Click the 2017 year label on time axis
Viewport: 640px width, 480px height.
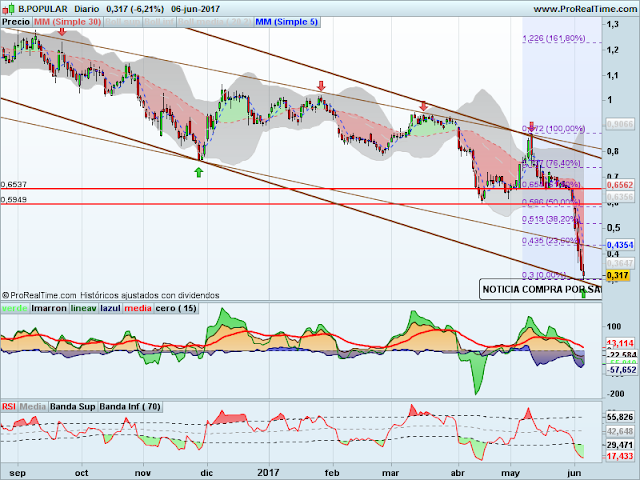(268, 473)
